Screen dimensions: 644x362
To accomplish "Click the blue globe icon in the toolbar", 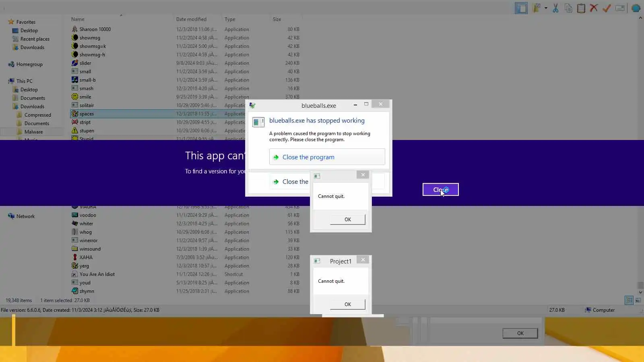I will tap(636, 8).
